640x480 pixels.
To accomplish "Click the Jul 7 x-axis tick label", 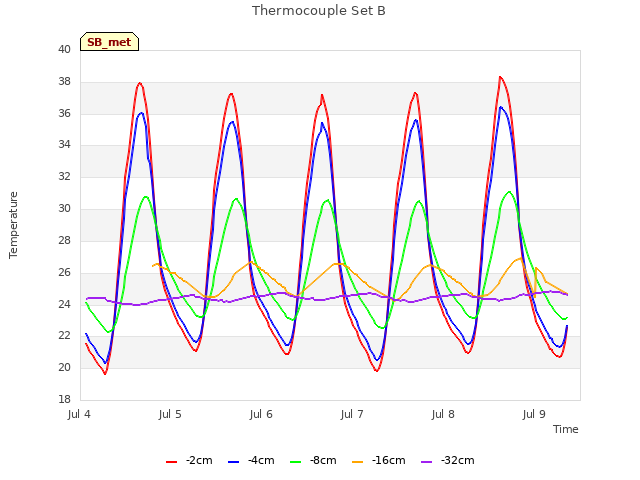I will (352, 414).
